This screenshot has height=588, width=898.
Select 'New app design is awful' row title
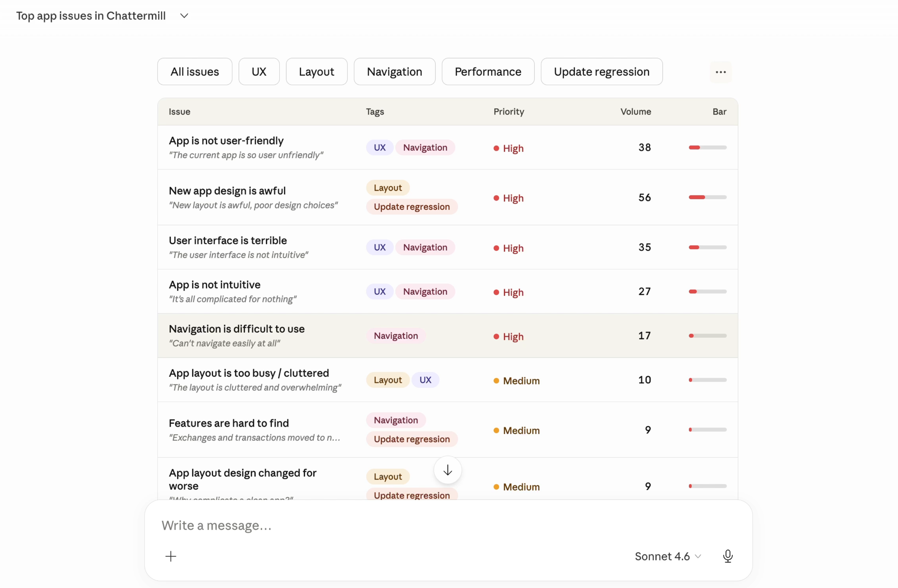tap(227, 191)
